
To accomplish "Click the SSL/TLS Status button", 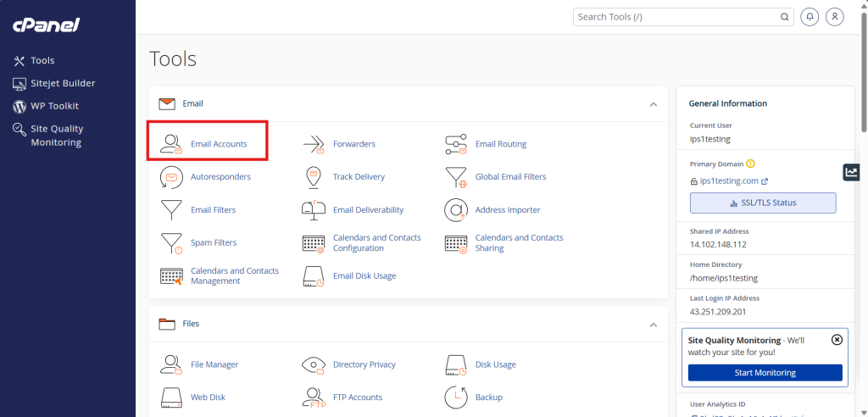I will click(x=763, y=203).
